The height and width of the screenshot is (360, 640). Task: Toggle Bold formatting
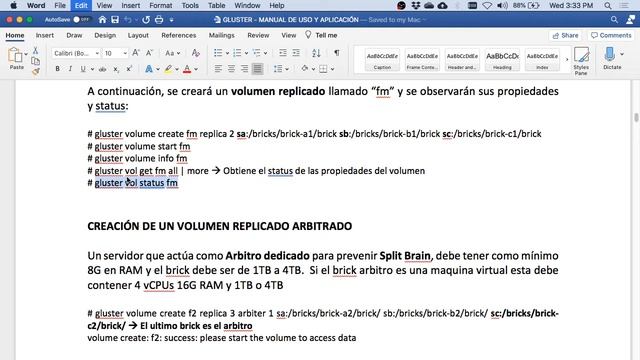point(57,69)
